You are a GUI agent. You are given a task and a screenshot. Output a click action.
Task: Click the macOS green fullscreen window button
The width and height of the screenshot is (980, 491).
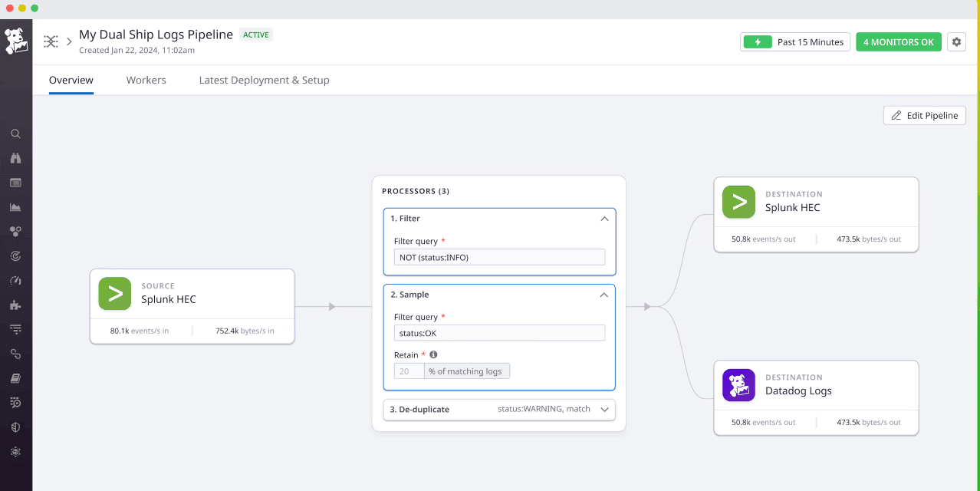click(x=35, y=8)
